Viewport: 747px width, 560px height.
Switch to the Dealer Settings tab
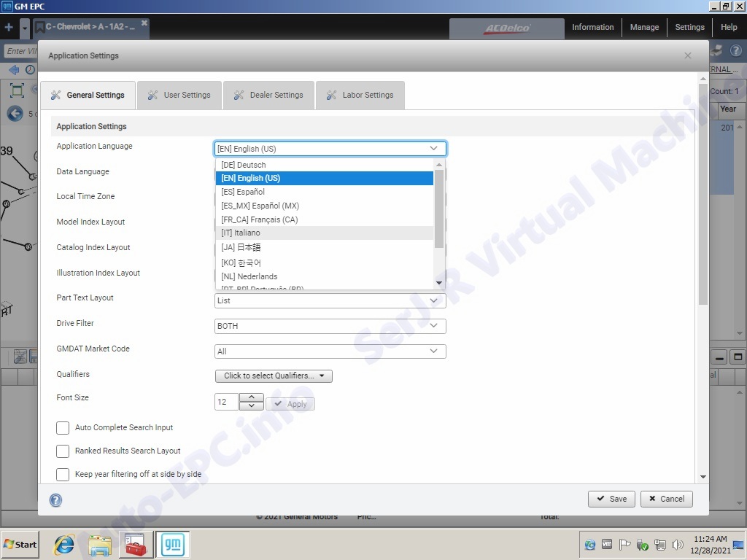pyautogui.click(x=268, y=96)
